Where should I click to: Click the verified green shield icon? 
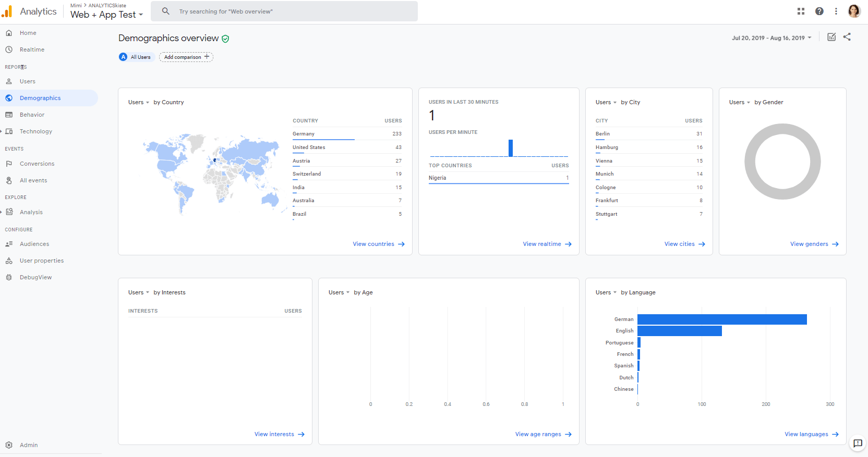click(225, 39)
